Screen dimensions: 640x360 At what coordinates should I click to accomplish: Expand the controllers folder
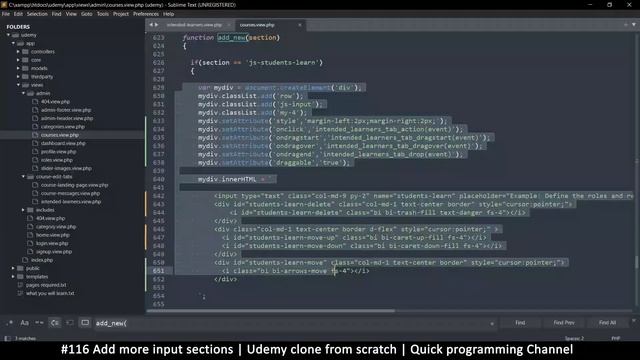click(18, 52)
